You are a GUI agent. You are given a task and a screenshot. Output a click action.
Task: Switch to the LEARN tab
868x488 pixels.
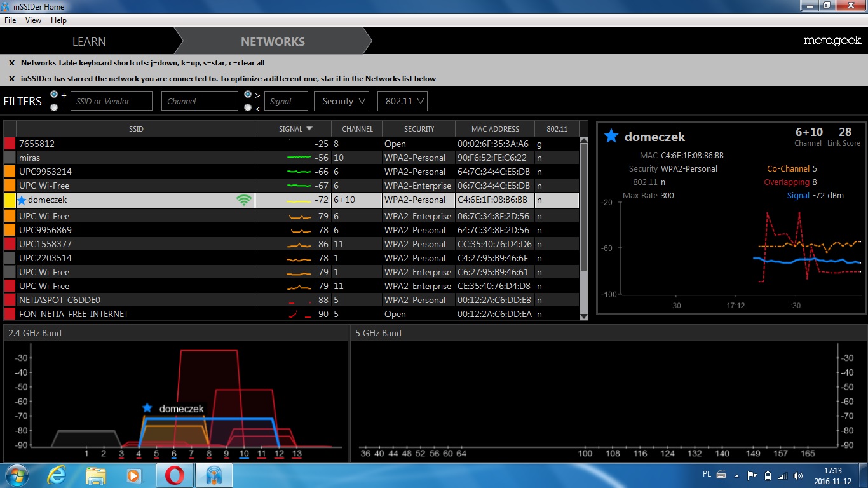(89, 41)
